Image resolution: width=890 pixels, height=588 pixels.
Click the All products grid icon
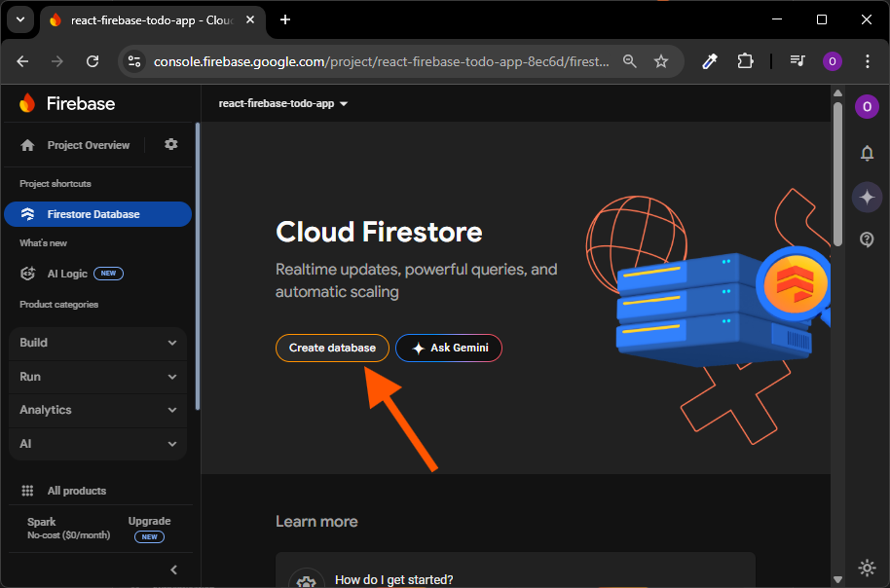(27, 491)
